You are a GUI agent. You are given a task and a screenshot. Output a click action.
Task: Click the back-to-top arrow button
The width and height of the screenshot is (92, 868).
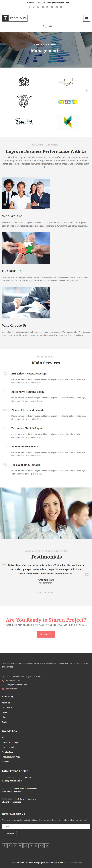(87, 91)
